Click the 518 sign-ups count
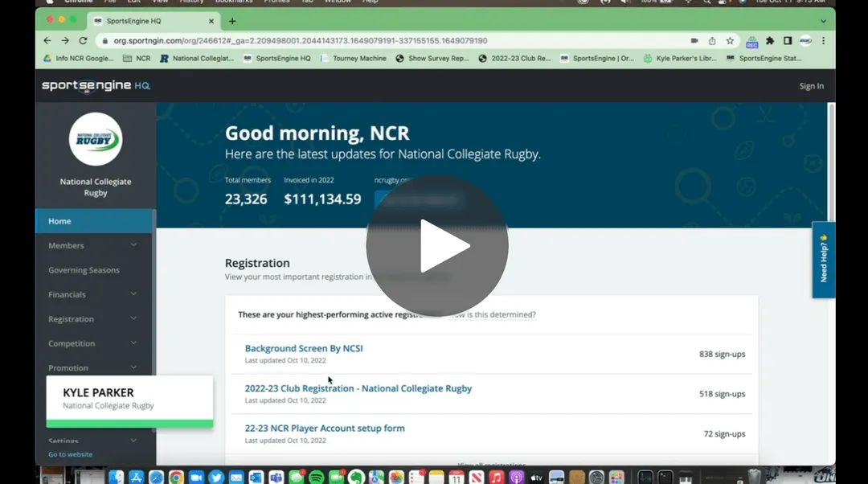 722,394
